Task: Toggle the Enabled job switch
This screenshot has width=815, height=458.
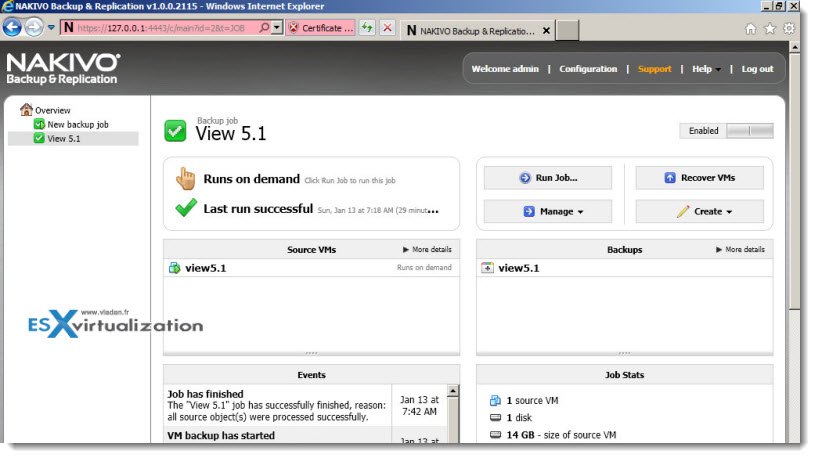Action: pyautogui.click(x=750, y=130)
